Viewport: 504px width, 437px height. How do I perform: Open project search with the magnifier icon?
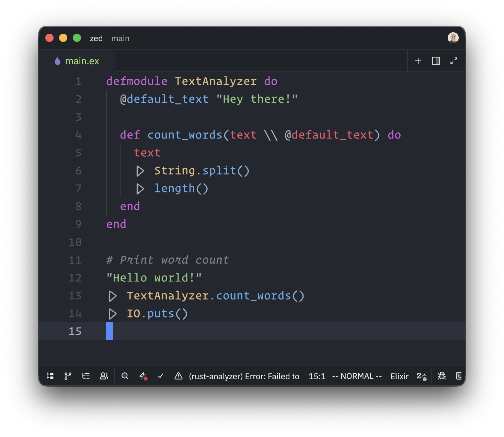point(125,376)
